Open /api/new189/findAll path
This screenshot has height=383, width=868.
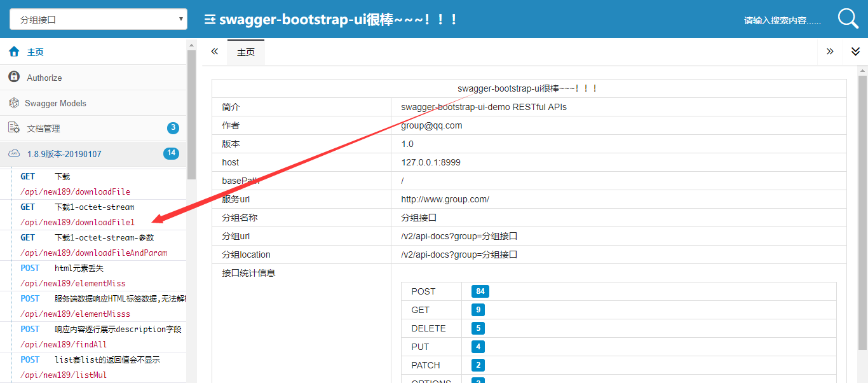64,344
